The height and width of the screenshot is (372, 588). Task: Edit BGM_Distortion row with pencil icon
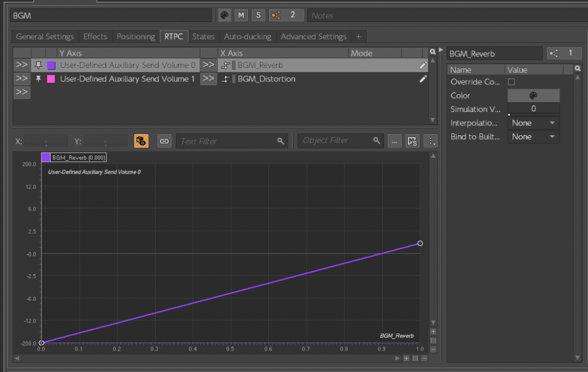(x=423, y=79)
